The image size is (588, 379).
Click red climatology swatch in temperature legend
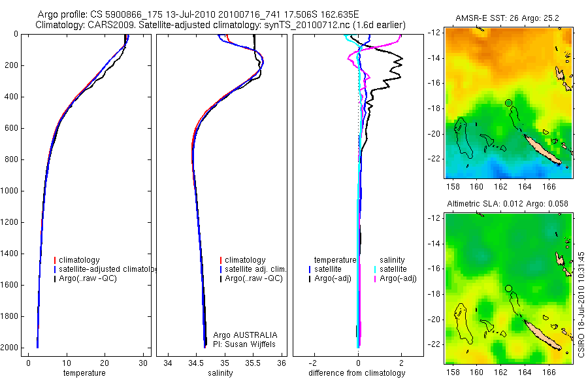pyautogui.click(x=55, y=260)
